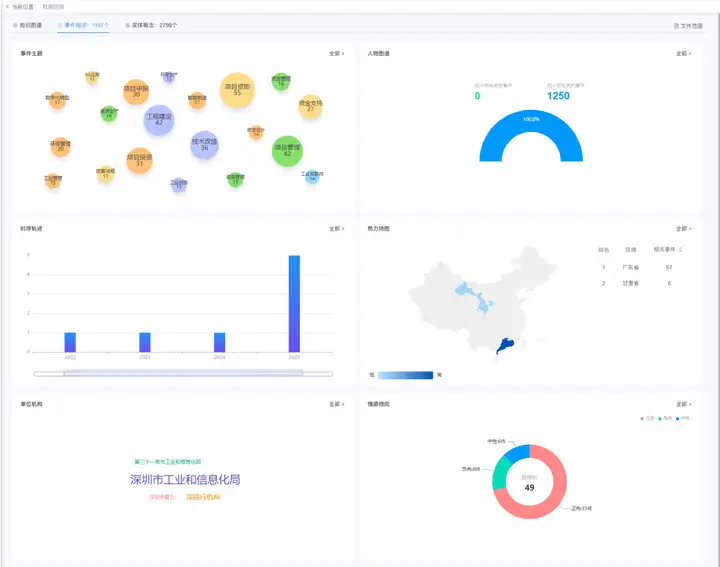This screenshot has height=567, width=720.
Task: Expand 全部 in the 人物图谱 panel
Action: 683,53
